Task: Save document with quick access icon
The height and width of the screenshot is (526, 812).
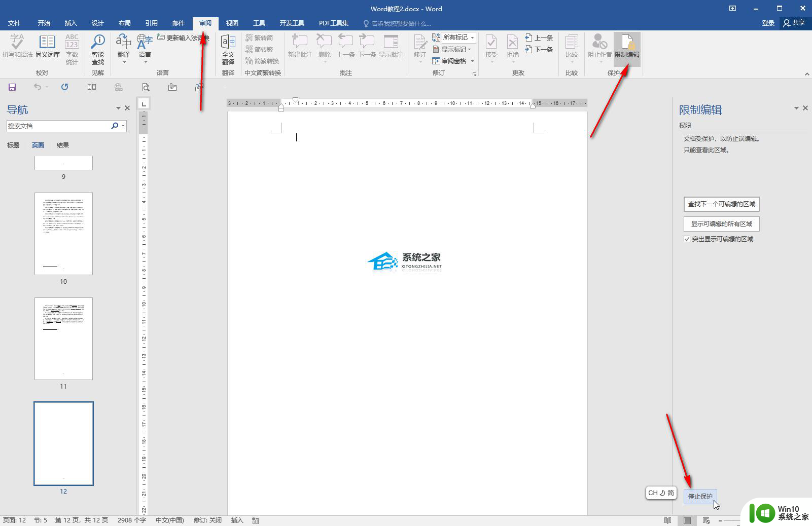Action: tap(12, 87)
